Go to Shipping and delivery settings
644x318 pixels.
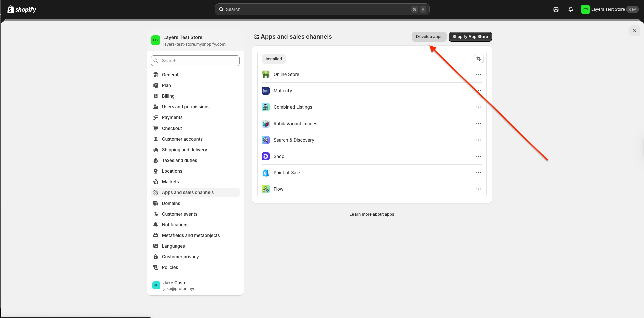click(x=195, y=150)
